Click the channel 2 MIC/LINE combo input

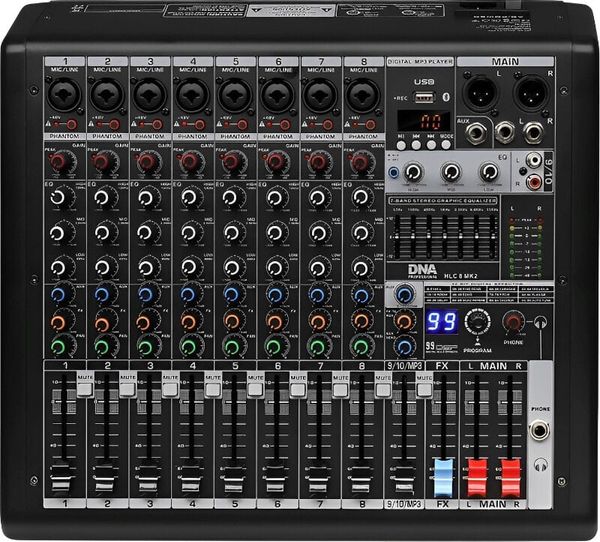(x=104, y=94)
